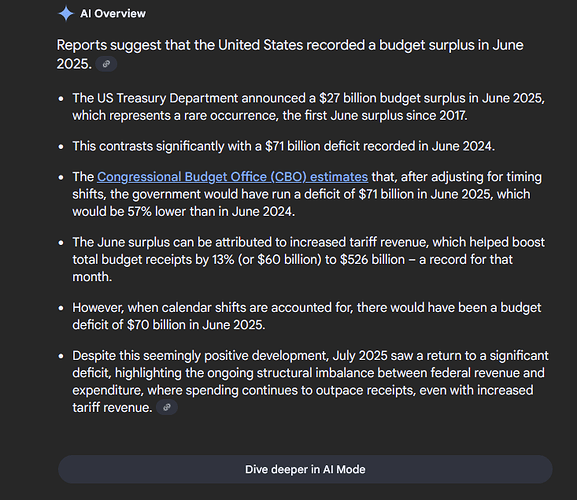Click the text "57% lower than in June 2024"
The image size is (577, 500).
point(211,212)
